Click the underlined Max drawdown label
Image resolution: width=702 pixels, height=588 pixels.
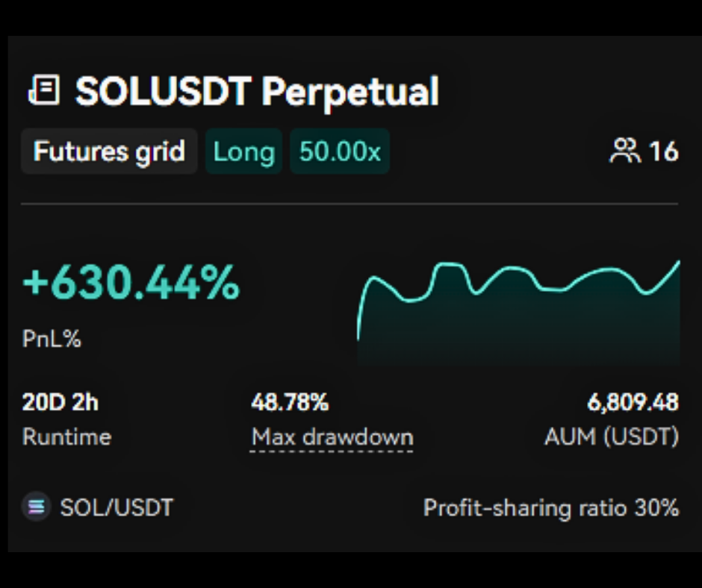point(332,437)
